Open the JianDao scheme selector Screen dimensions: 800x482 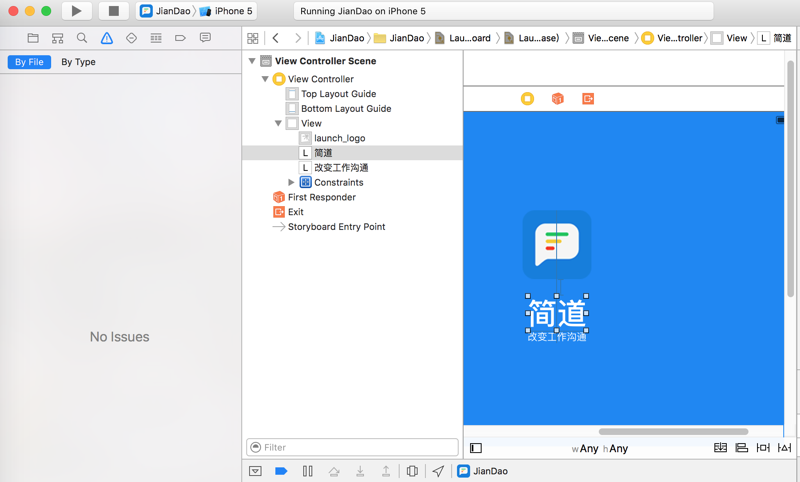(165, 11)
